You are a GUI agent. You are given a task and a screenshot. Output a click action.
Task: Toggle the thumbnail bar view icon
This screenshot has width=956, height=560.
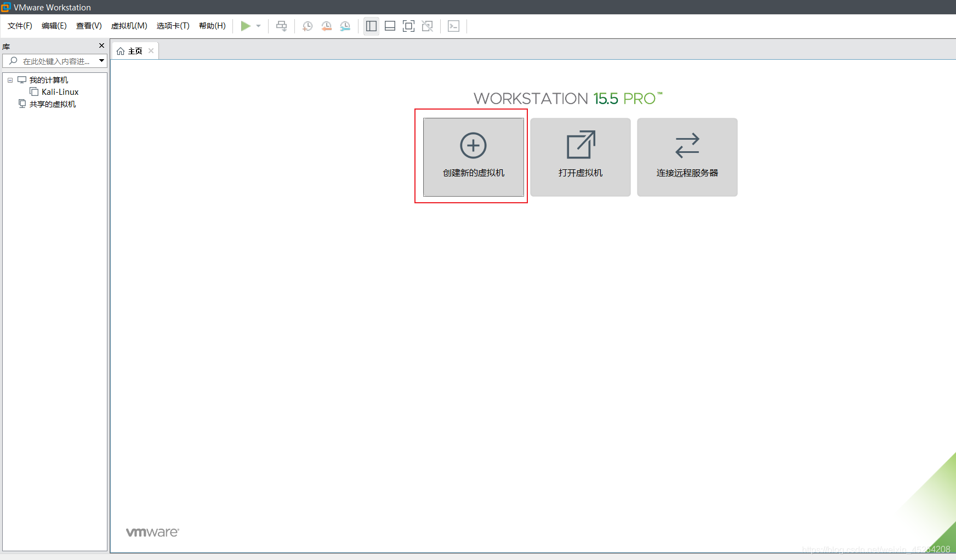pyautogui.click(x=390, y=26)
